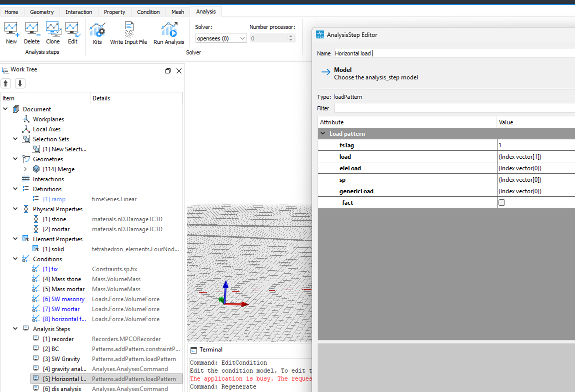Viewport: 575px width, 392px height.
Task: Select [1] recorder analysis step
Action: 58,339
